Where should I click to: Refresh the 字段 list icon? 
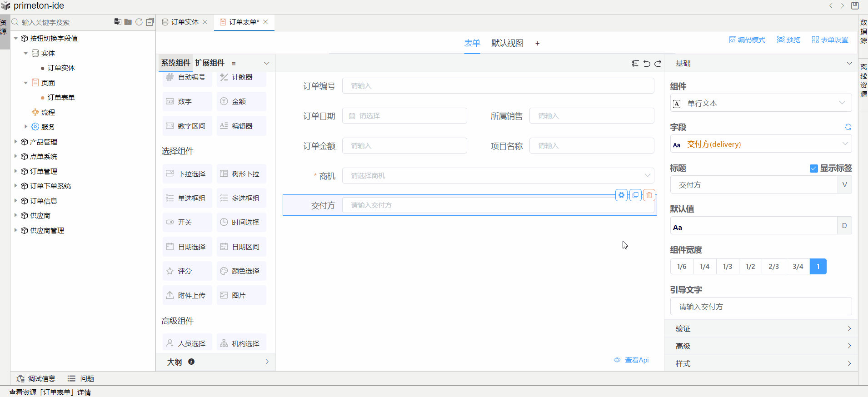pyautogui.click(x=848, y=127)
